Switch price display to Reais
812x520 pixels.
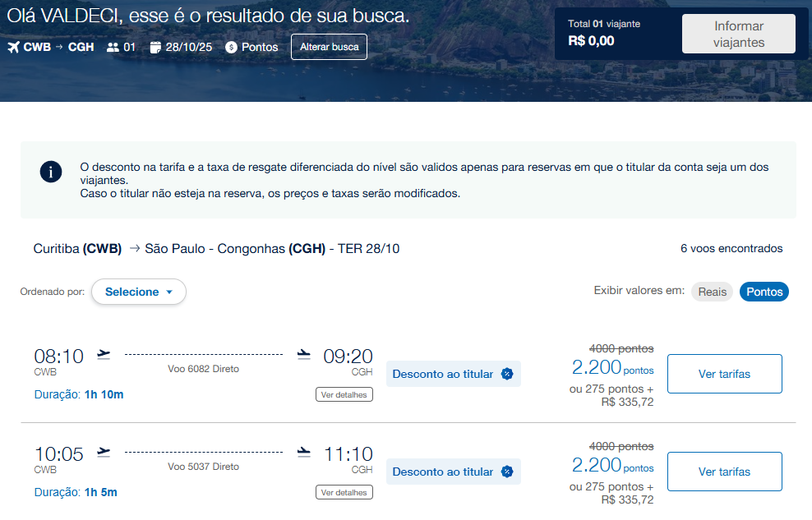tap(712, 292)
